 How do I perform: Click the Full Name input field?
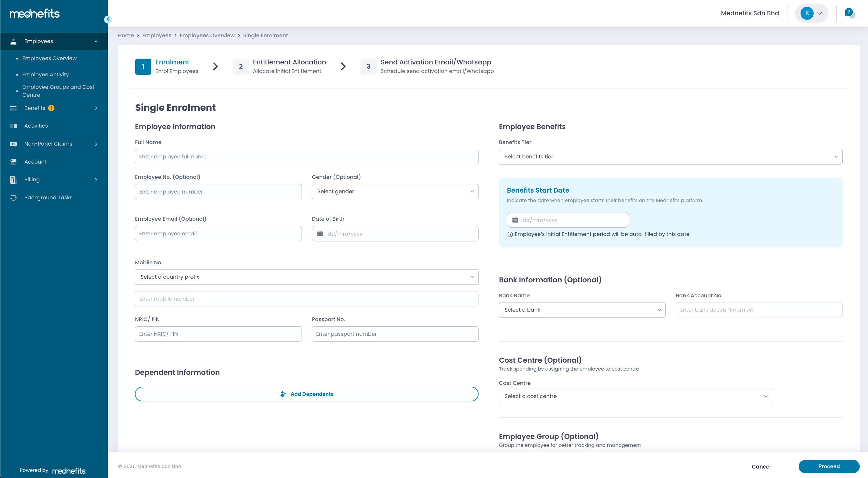coord(306,156)
